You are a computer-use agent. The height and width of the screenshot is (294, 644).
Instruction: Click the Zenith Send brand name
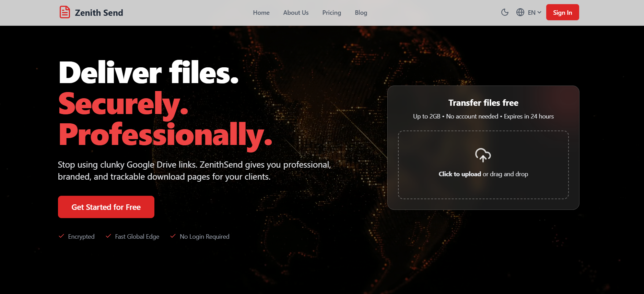pos(99,13)
